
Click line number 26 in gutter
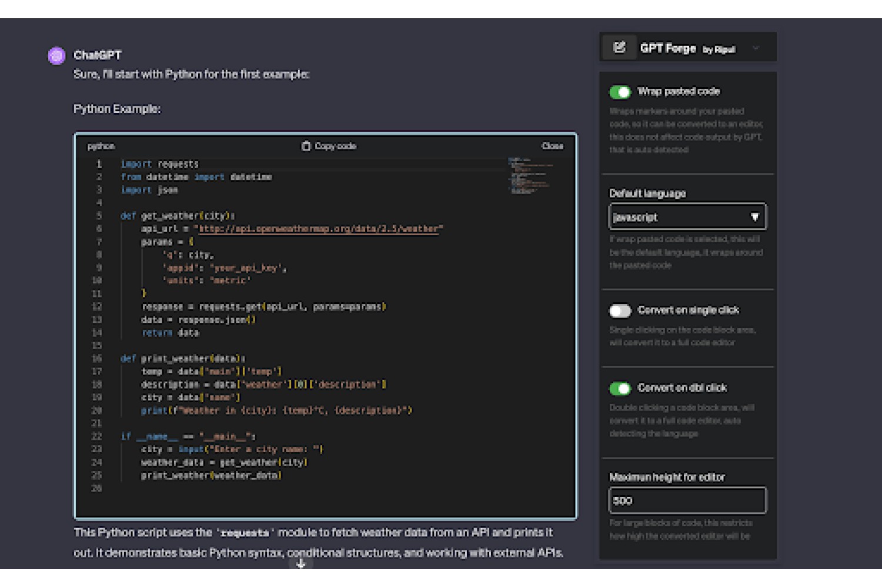point(97,488)
